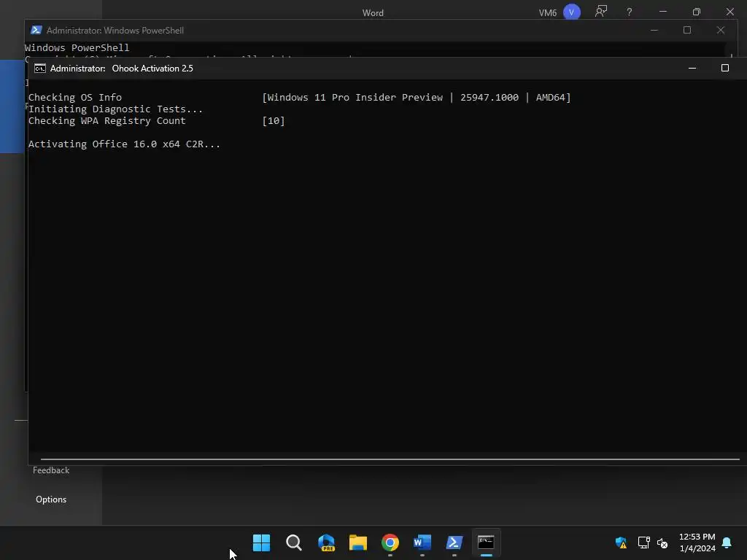Screen dimensions: 747x560
Task: Open File Explorer from taskbar
Action: [357, 542]
